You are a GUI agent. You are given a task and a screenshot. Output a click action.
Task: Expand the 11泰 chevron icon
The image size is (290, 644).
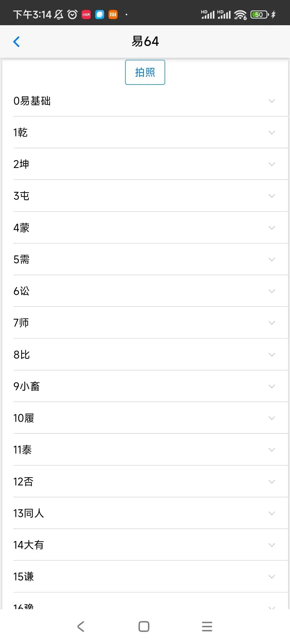(272, 450)
